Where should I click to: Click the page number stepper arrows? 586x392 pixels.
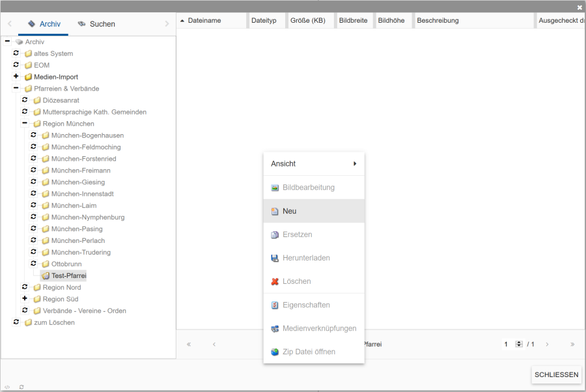(x=519, y=344)
